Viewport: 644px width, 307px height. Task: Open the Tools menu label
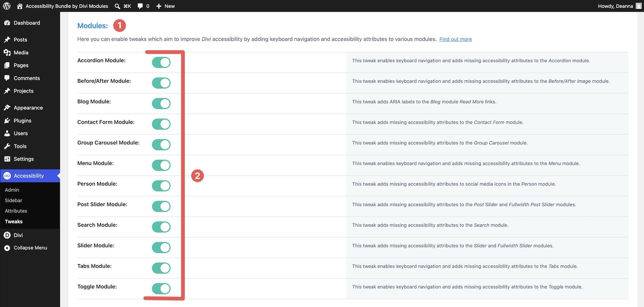pos(20,146)
